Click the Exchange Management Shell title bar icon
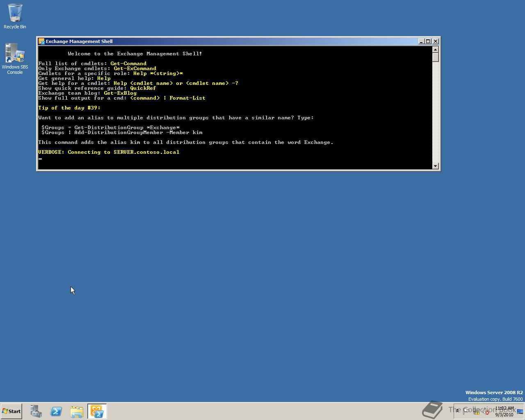Image resolution: width=525 pixels, height=420 pixels. (41, 41)
